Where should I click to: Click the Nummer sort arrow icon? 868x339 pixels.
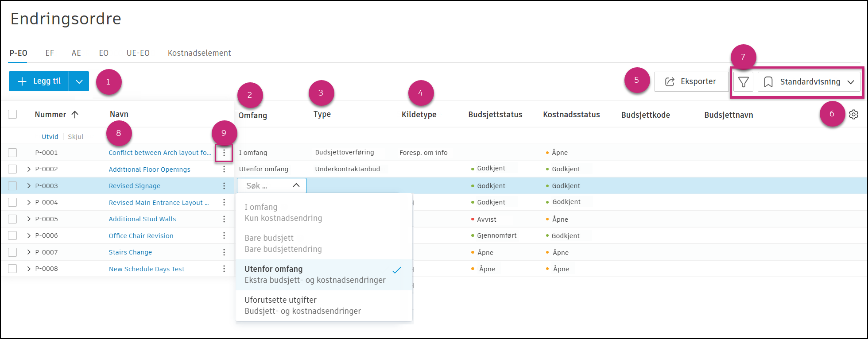point(75,115)
